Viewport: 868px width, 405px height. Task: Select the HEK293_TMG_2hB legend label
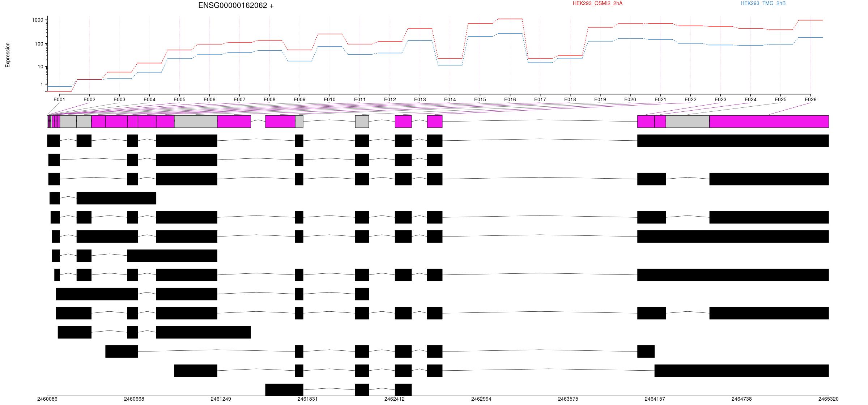[763, 3]
